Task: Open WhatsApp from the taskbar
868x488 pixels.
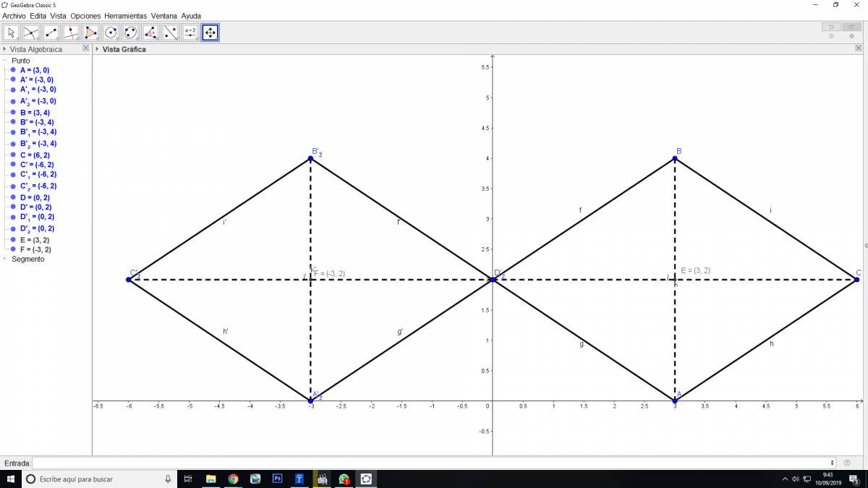Action: 344,479
